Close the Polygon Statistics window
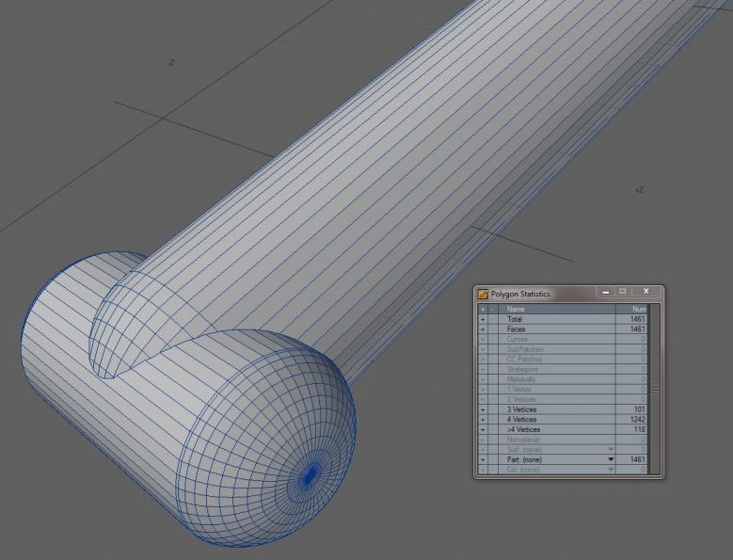The image size is (733, 560). (646, 293)
